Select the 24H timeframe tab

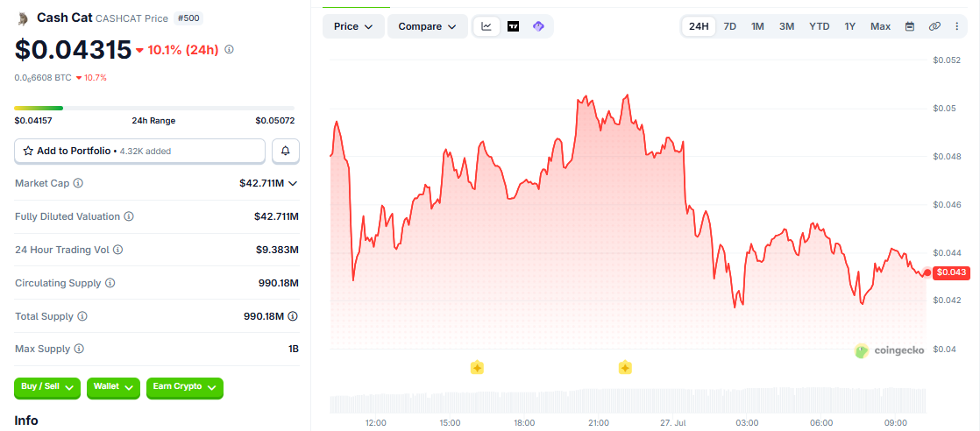699,26
